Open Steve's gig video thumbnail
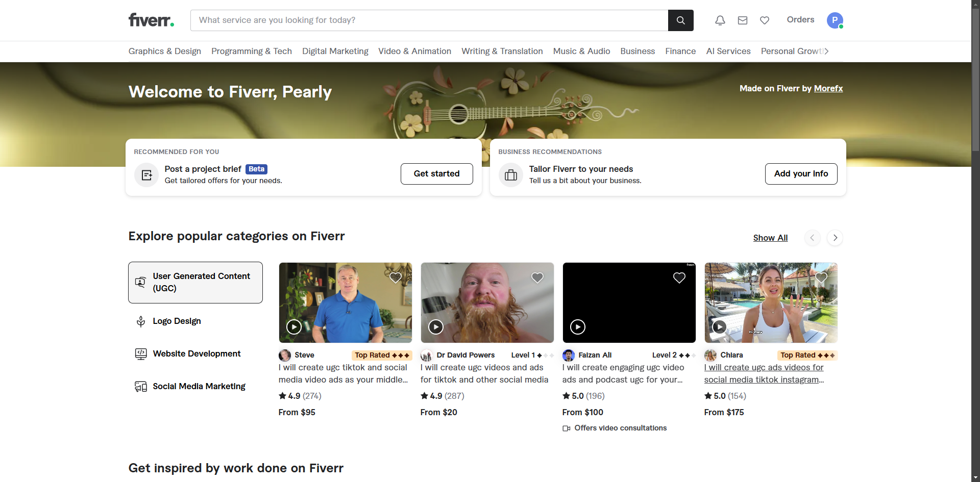 point(346,303)
